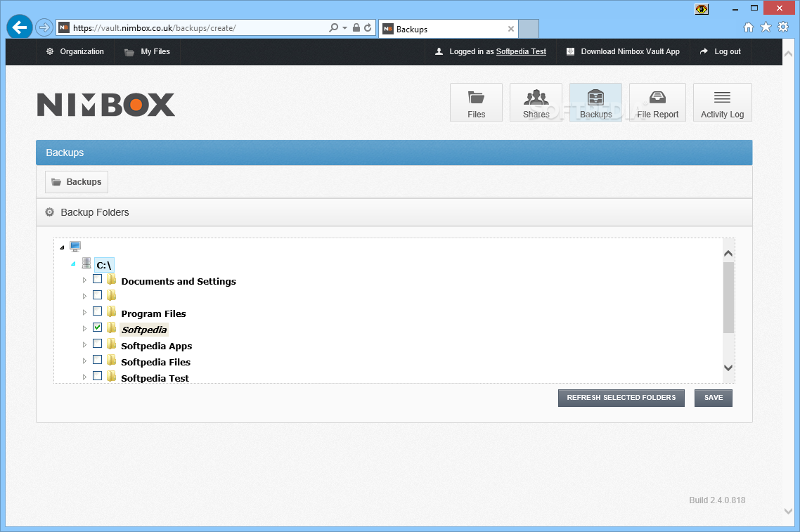The width and height of the screenshot is (800, 532).
Task: Click folder tree scrollbar down arrow
Action: 728,368
